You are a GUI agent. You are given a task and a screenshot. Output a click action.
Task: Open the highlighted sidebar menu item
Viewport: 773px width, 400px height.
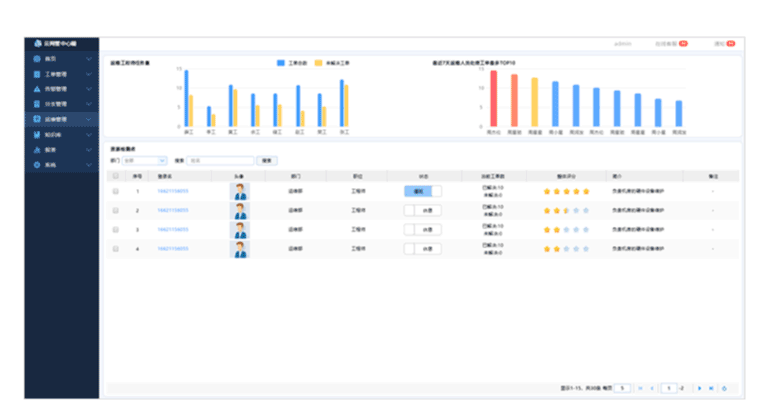(62, 119)
